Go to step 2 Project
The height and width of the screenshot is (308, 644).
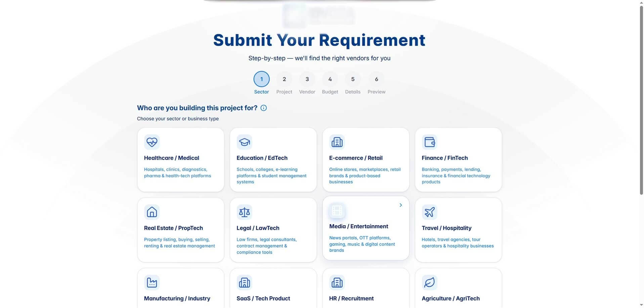pos(284,79)
